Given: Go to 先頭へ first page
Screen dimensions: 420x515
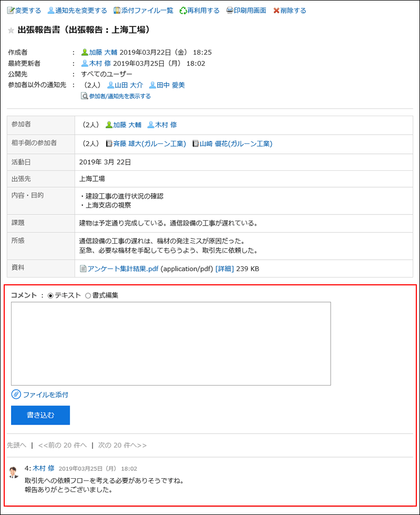Looking at the screenshot, I should 16,446.
